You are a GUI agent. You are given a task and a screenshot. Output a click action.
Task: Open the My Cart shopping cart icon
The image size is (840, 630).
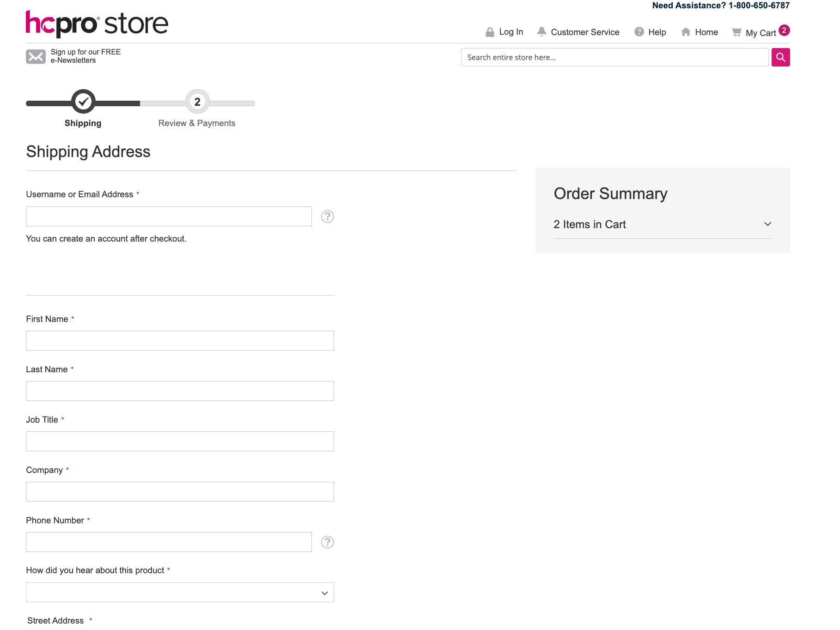click(x=737, y=32)
